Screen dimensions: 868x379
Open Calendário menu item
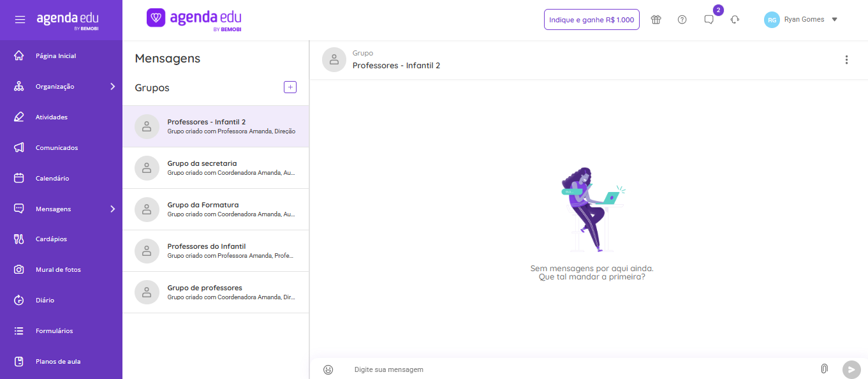coord(61,178)
